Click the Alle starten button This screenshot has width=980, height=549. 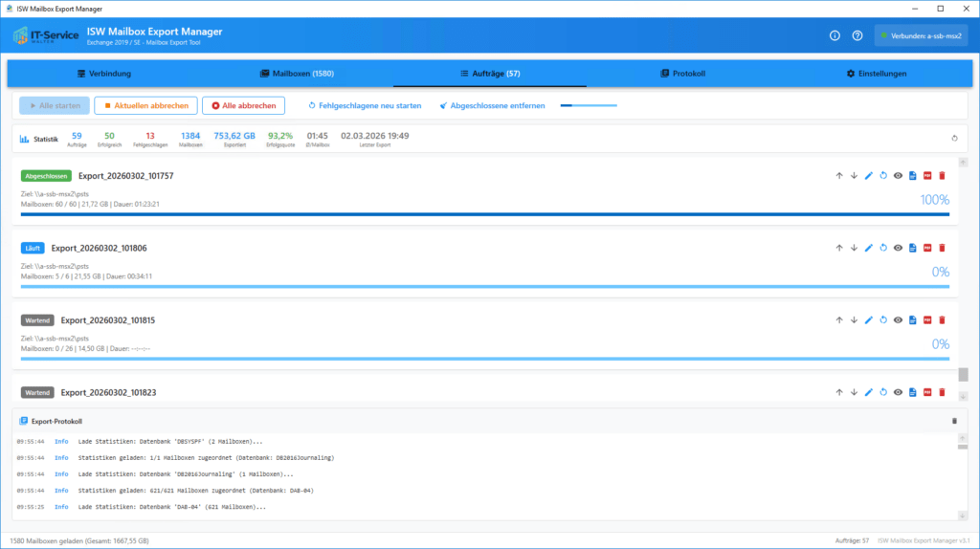[55, 105]
